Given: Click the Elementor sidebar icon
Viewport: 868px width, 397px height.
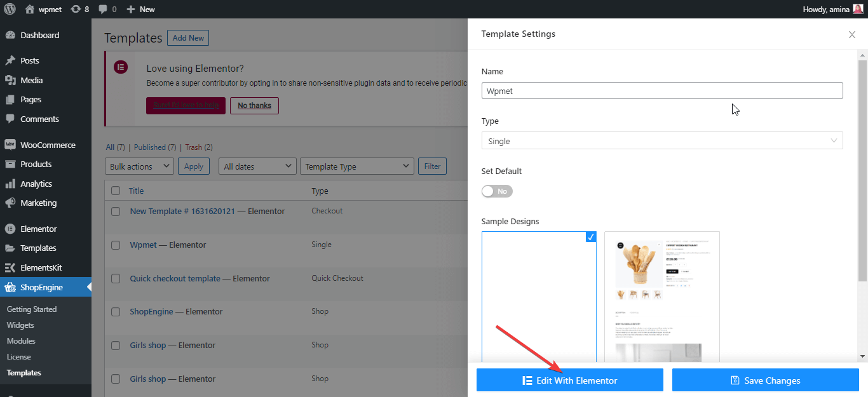Looking at the screenshot, I should [10, 229].
